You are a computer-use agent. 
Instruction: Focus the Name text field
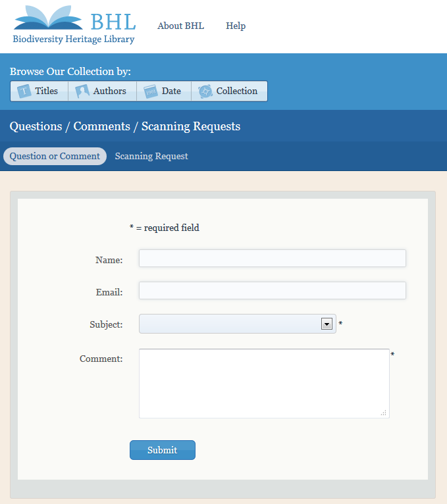[272, 259]
